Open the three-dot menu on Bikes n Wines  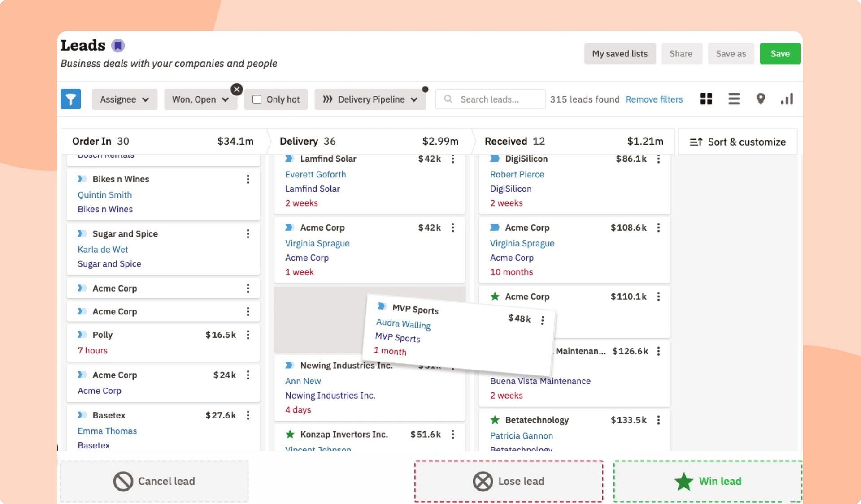(x=248, y=179)
